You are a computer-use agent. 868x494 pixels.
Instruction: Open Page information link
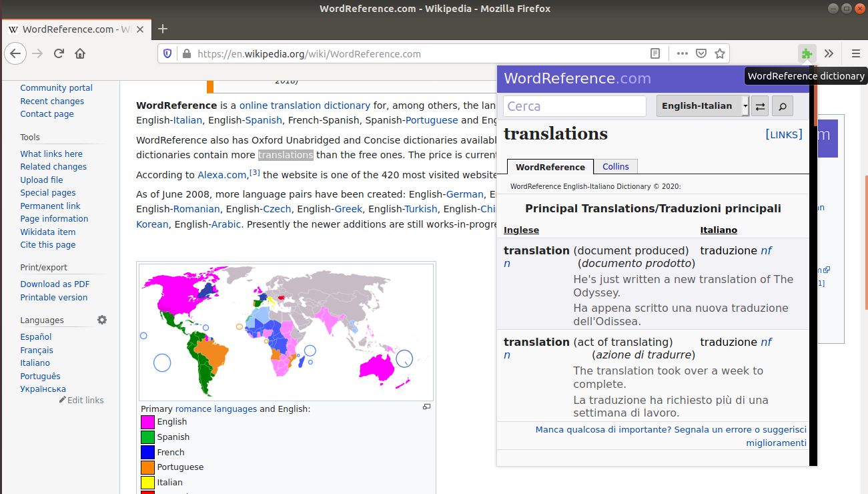[54, 219]
